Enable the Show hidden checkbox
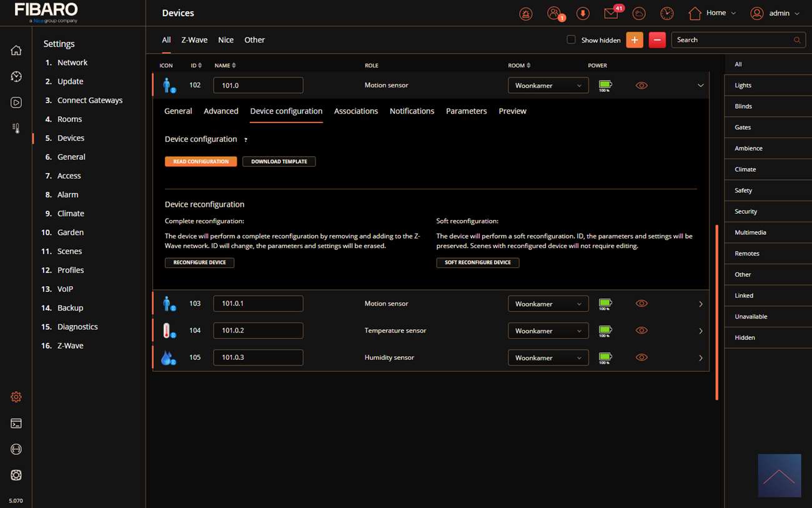 (571, 40)
